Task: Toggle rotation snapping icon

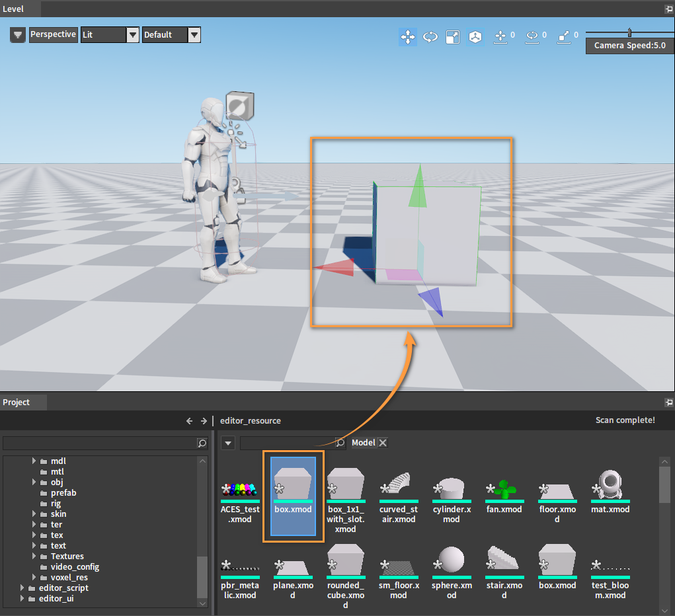Action: (532, 37)
